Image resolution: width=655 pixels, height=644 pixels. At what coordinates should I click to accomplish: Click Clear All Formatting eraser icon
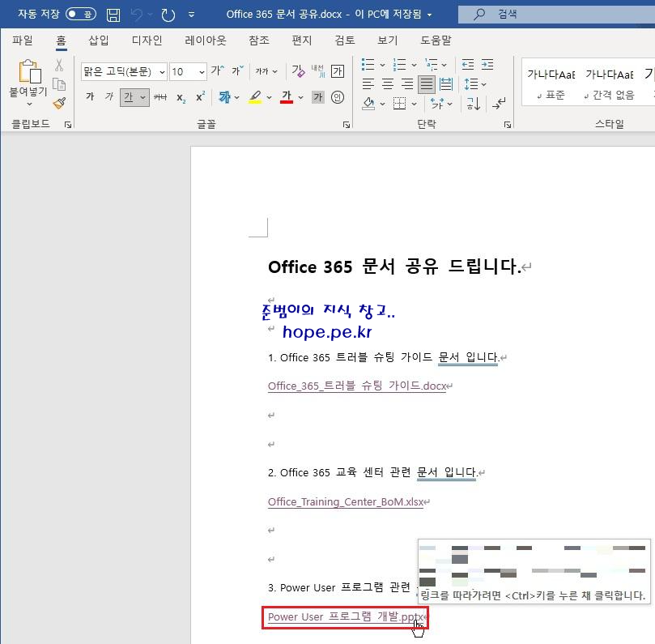click(298, 71)
